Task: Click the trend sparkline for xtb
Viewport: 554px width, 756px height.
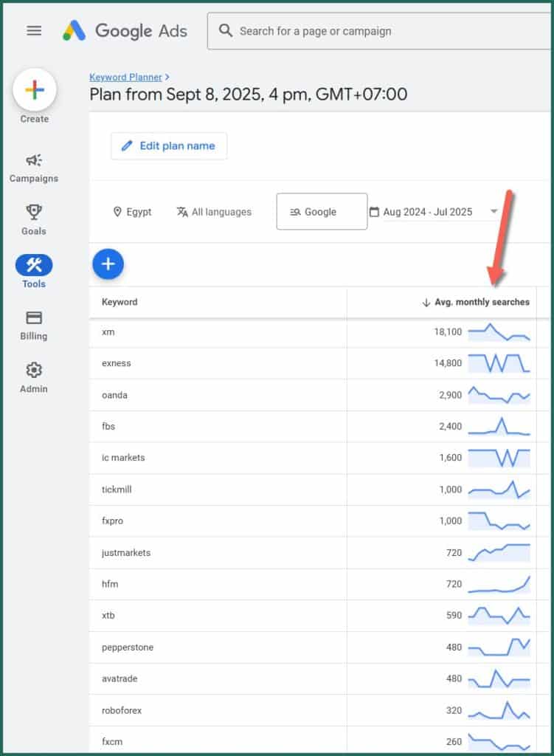Action: (x=499, y=615)
